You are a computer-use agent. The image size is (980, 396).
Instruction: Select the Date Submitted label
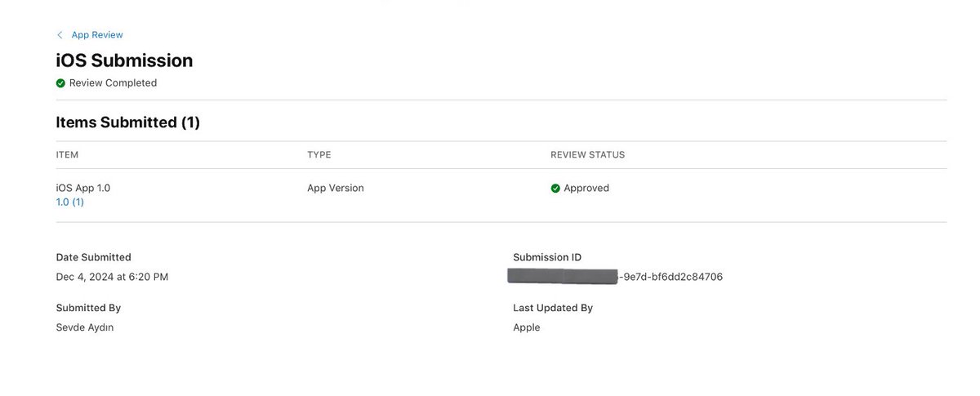(x=93, y=257)
